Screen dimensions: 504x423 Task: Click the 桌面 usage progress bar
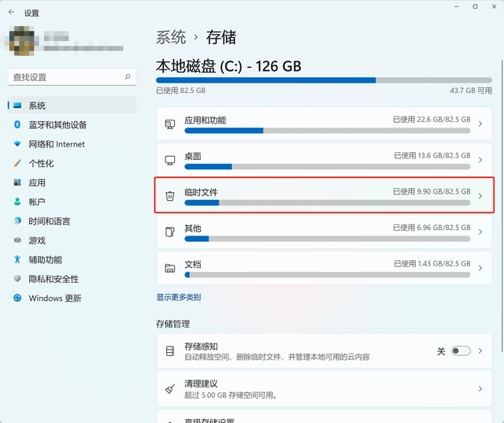coord(328,166)
